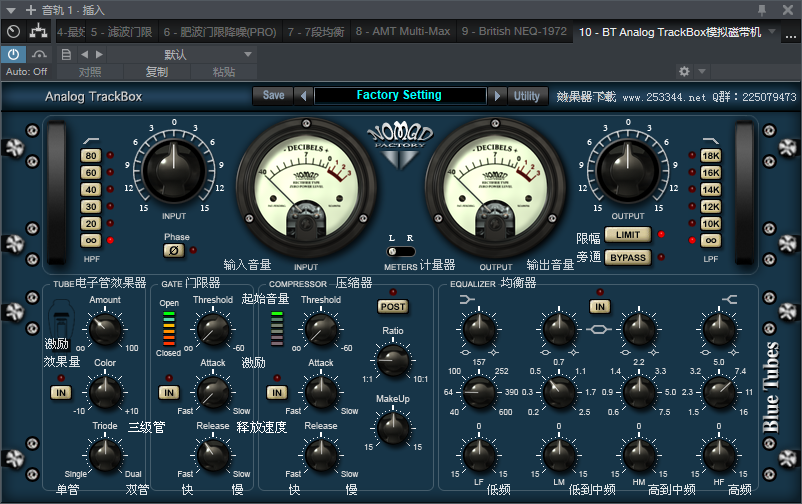Click the Nomad Factory logo

pos(400,146)
